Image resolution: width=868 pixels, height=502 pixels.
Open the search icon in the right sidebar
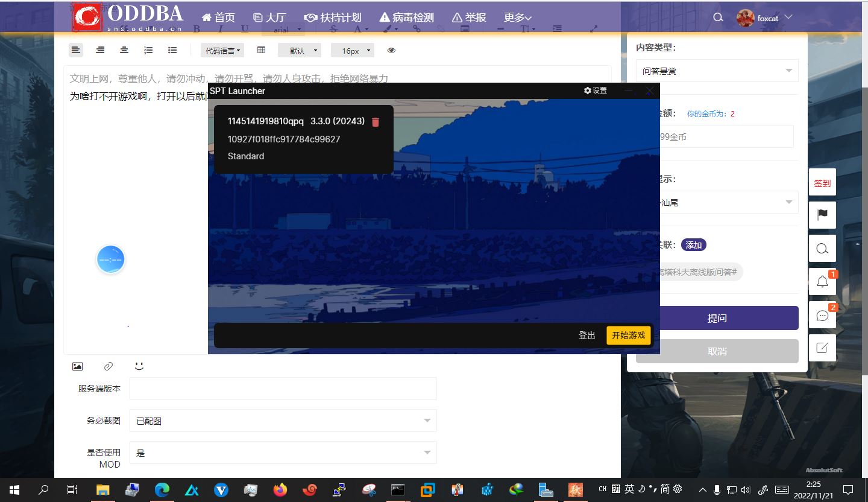[822, 248]
